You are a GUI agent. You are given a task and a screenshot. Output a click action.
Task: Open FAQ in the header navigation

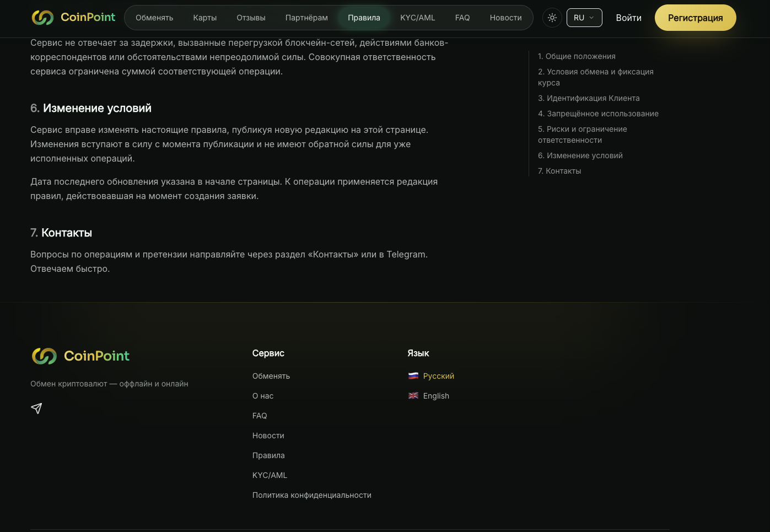462,18
